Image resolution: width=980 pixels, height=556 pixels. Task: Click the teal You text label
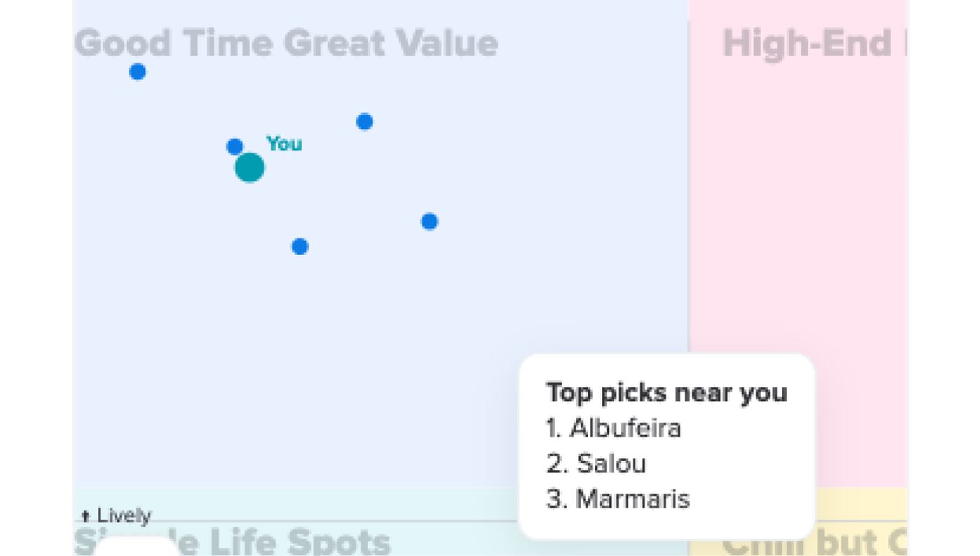(284, 144)
